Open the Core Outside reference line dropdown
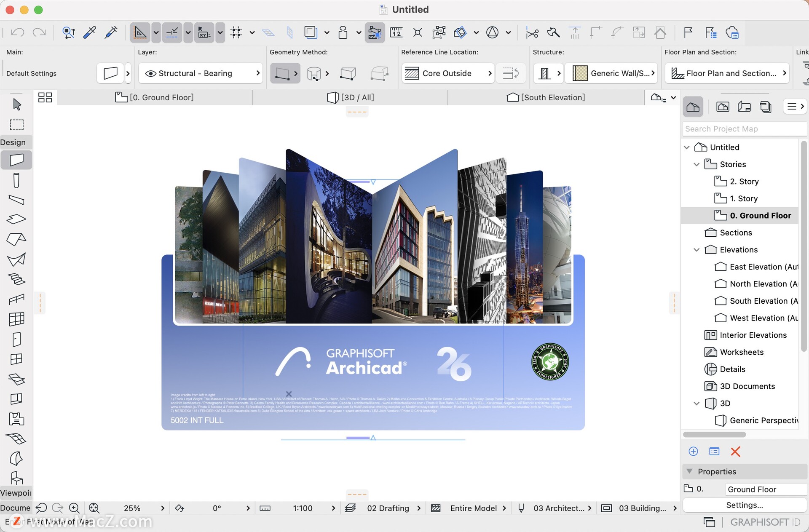 coord(447,73)
